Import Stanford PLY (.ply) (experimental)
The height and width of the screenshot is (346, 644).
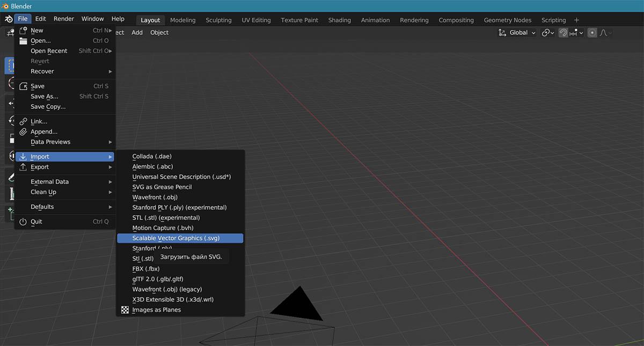180,208
